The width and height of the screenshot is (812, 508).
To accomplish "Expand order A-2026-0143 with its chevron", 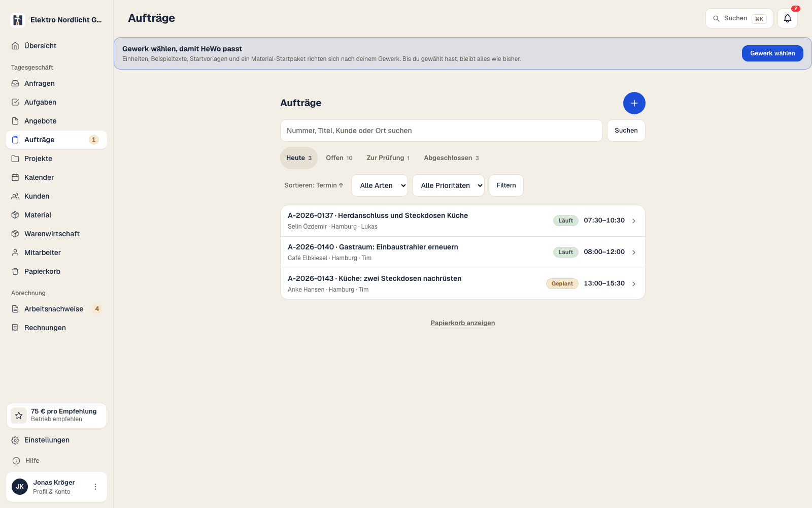I will [634, 284].
